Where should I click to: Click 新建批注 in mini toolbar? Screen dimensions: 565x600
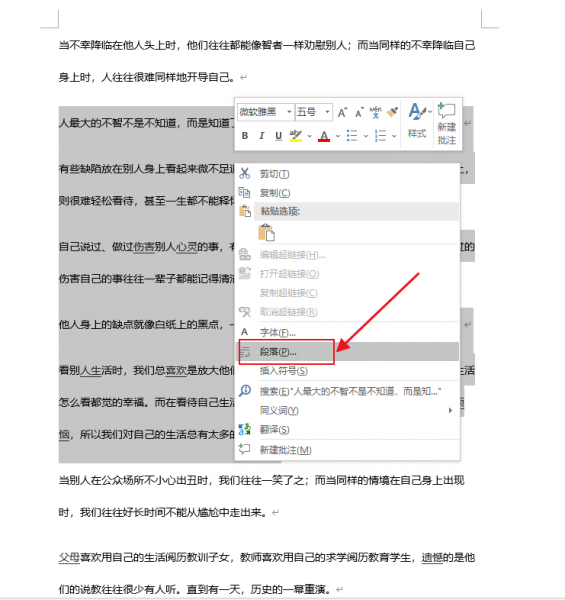(446, 124)
